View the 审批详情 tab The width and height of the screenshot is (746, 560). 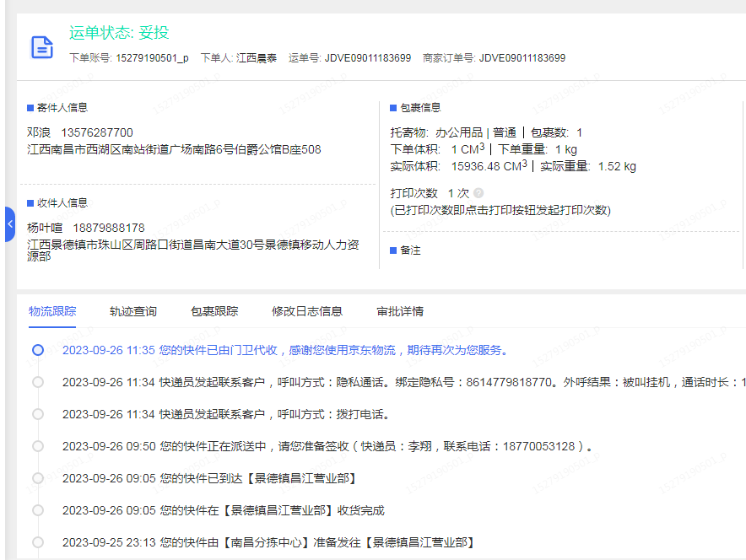(400, 311)
